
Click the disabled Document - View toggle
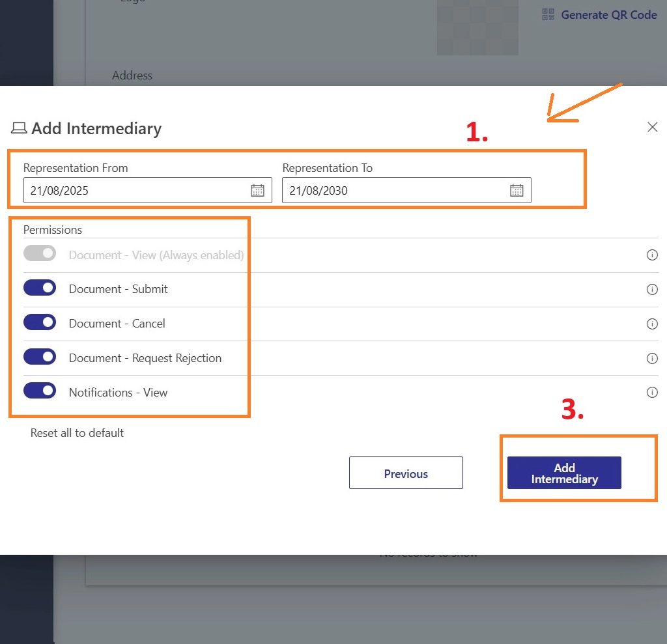pos(40,254)
